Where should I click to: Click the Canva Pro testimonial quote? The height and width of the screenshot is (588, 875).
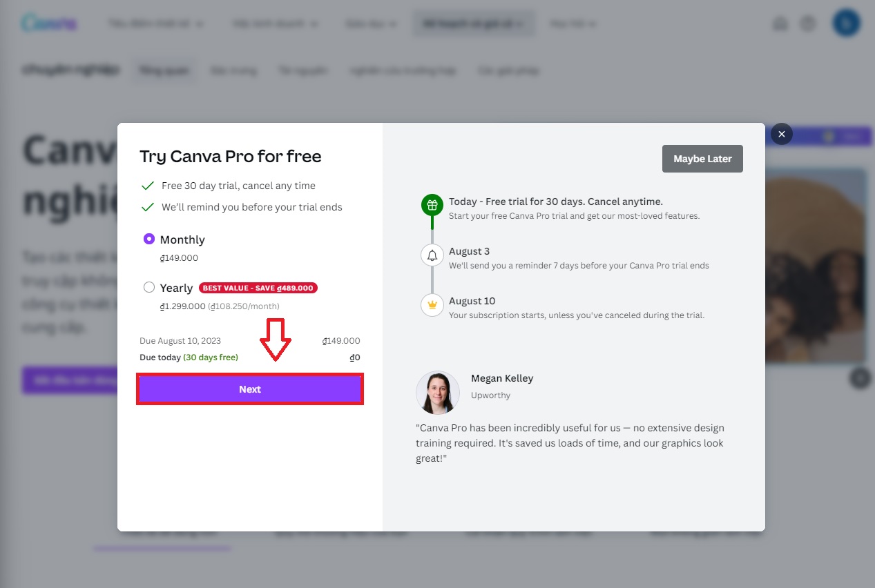tap(570, 443)
